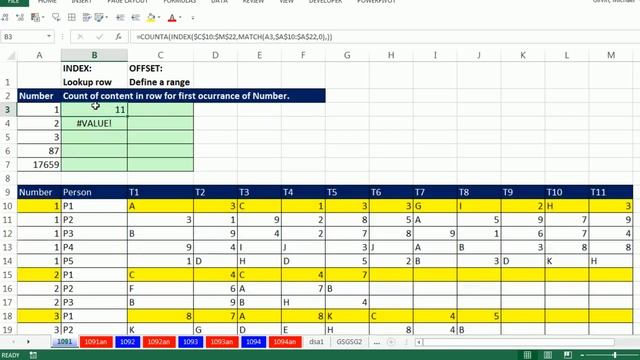The image size is (640, 360).
Task: Select the 1094 sheet tab
Action: [253, 342]
